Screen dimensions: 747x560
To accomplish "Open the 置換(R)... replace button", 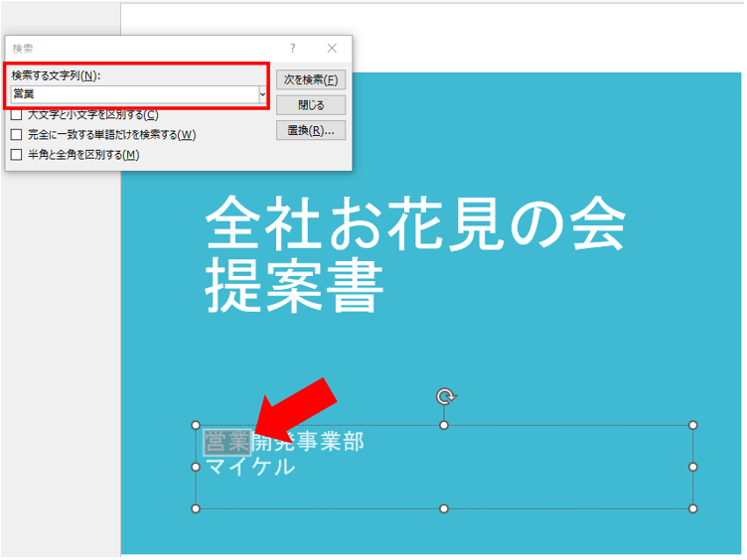I will 311,130.
